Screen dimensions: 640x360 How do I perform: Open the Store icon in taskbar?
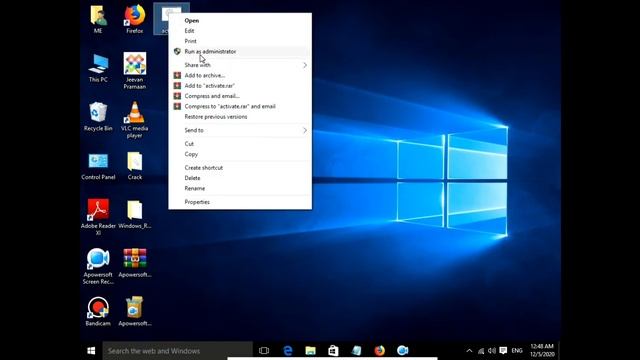click(x=333, y=351)
